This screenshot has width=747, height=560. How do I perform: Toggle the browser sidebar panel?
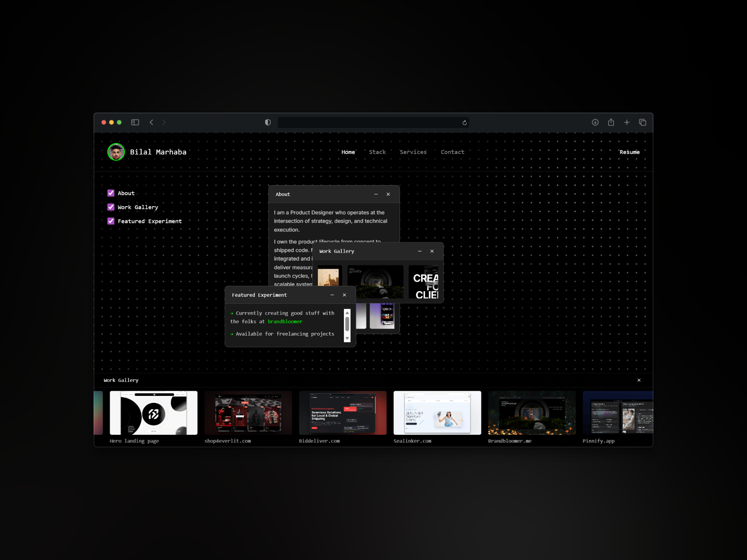click(135, 122)
